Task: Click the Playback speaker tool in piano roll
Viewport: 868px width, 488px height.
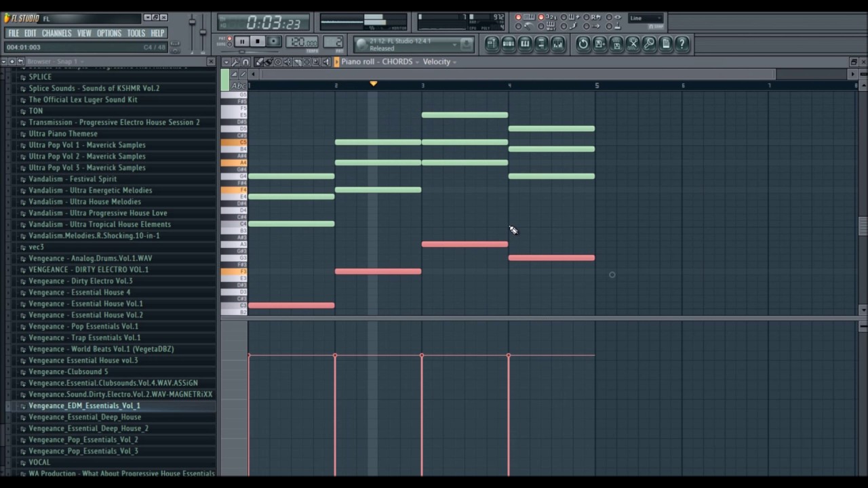Action: (326, 62)
